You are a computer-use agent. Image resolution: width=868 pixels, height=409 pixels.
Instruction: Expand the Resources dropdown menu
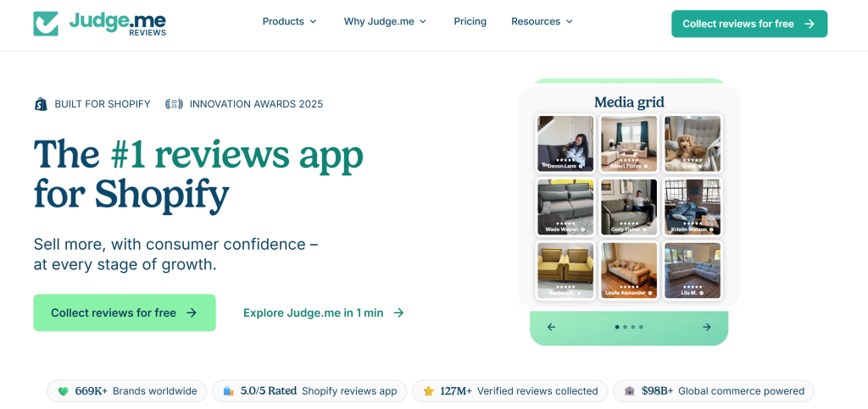point(542,21)
